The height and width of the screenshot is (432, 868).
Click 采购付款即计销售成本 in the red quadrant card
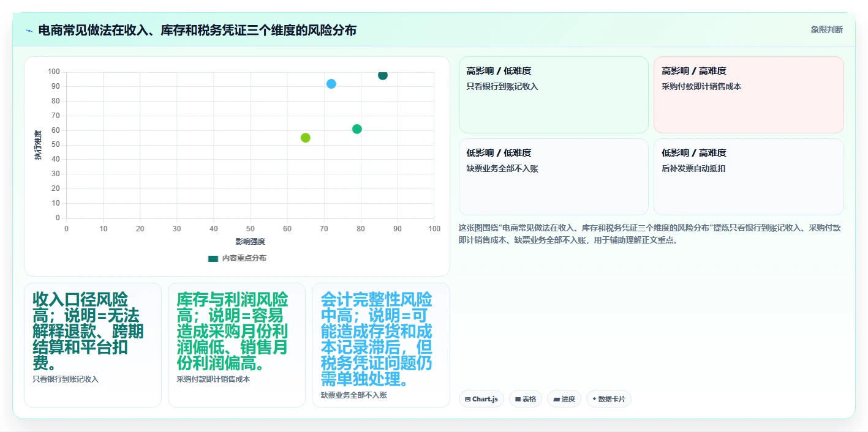click(701, 86)
